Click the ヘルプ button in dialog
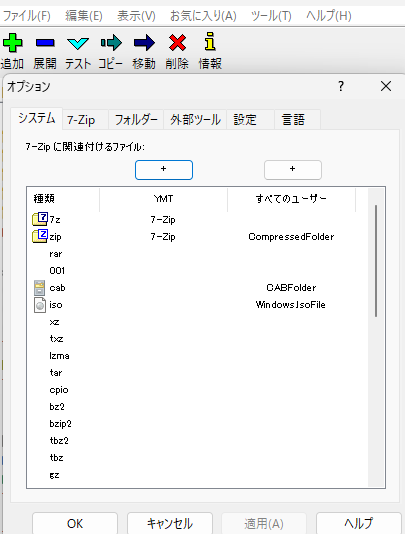This screenshot has width=405, height=534. [358, 523]
